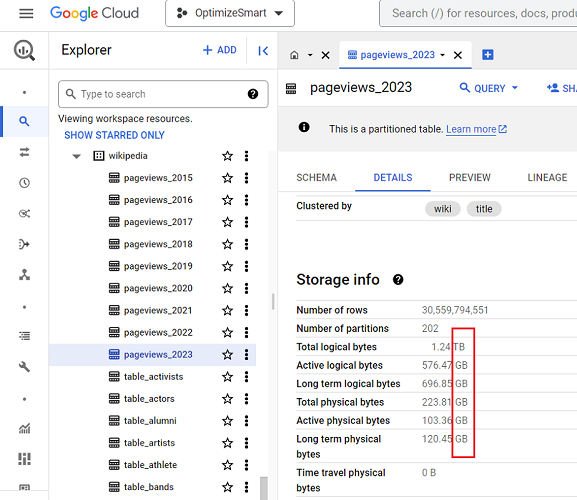577x500 pixels.
Task: Switch to the DETAILS tab
Action: (x=393, y=178)
